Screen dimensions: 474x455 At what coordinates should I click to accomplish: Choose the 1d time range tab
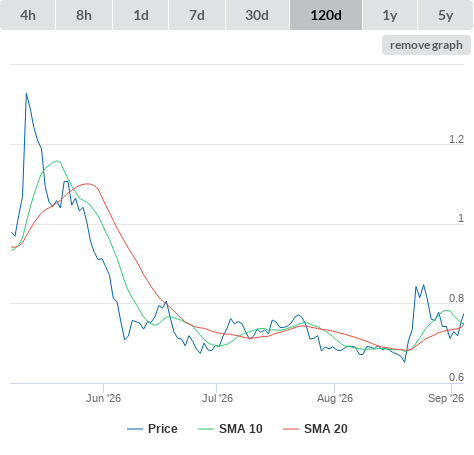click(141, 15)
